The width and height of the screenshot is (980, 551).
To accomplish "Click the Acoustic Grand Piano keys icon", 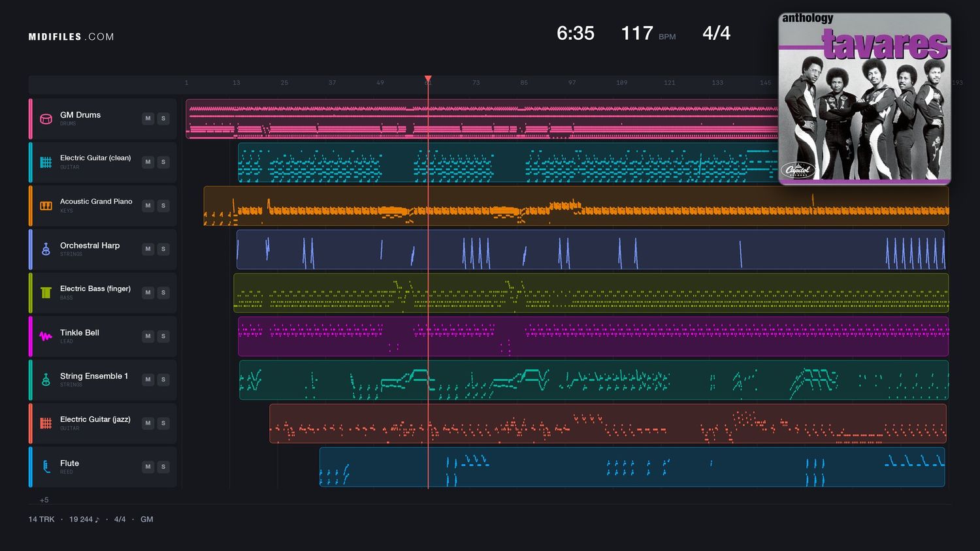I will [46, 206].
